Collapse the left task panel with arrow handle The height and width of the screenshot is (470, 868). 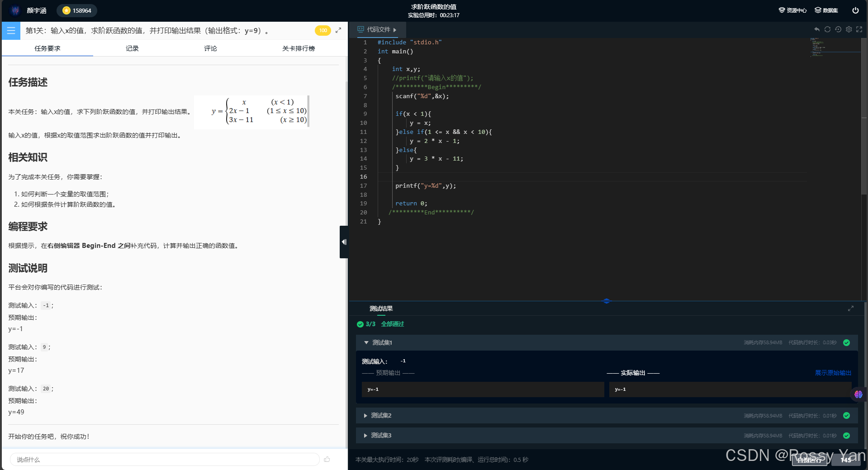(344, 242)
